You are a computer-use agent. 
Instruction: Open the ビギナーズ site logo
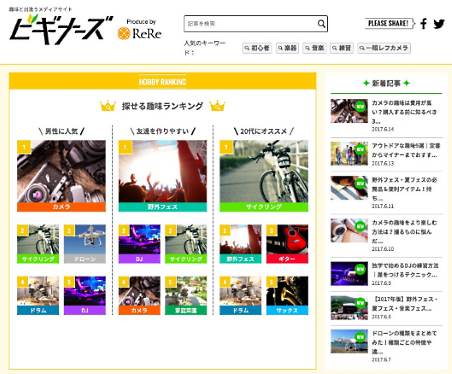click(x=61, y=29)
